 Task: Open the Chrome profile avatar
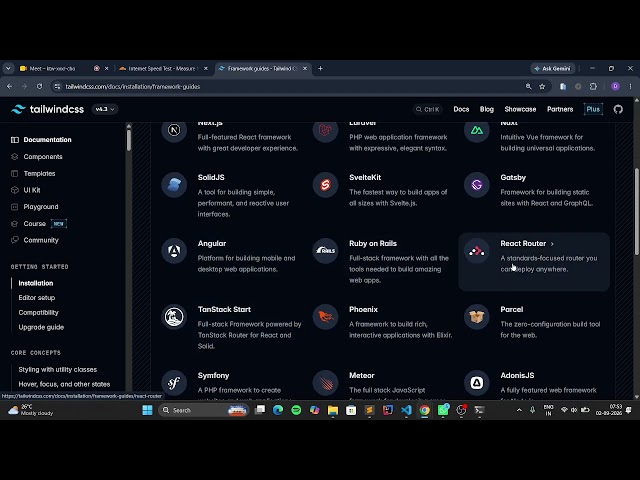(x=616, y=87)
